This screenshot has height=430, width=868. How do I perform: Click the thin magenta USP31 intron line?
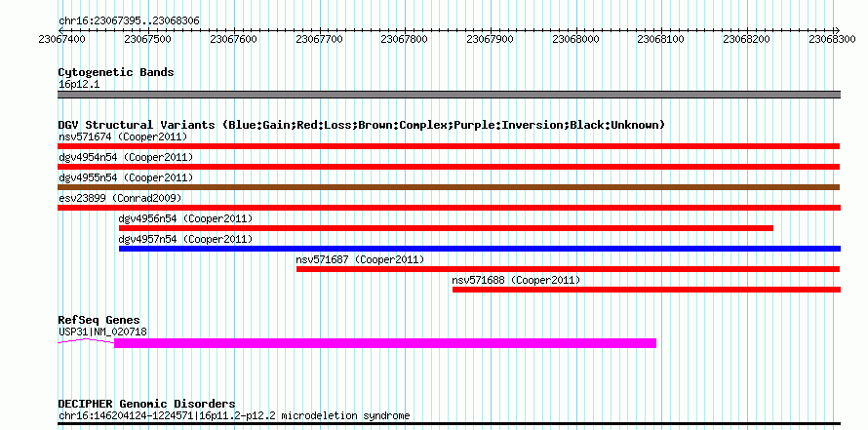coord(86,340)
